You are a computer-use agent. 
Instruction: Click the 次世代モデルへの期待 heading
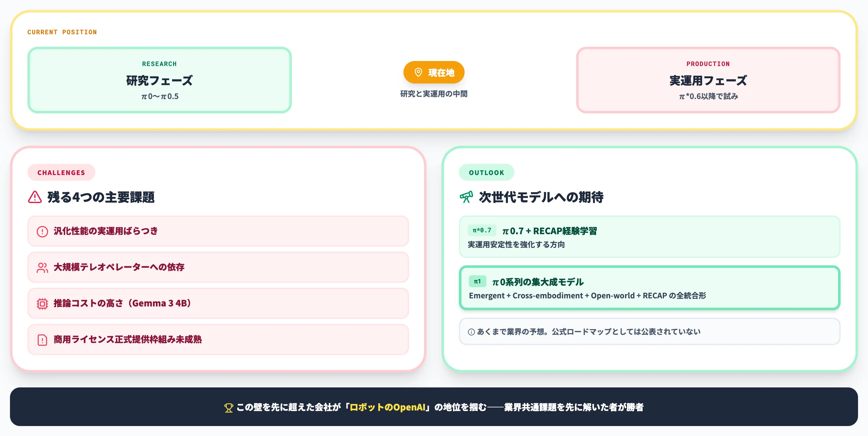pos(541,197)
